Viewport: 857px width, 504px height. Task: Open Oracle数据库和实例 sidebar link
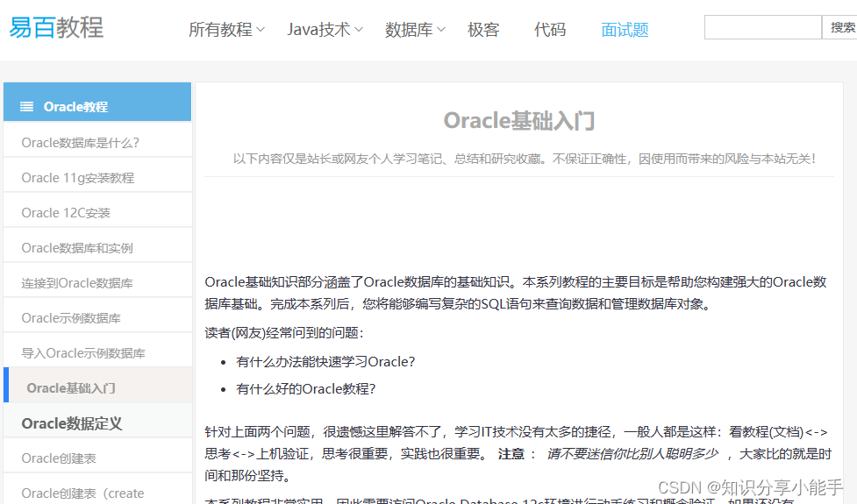click(x=77, y=248)
